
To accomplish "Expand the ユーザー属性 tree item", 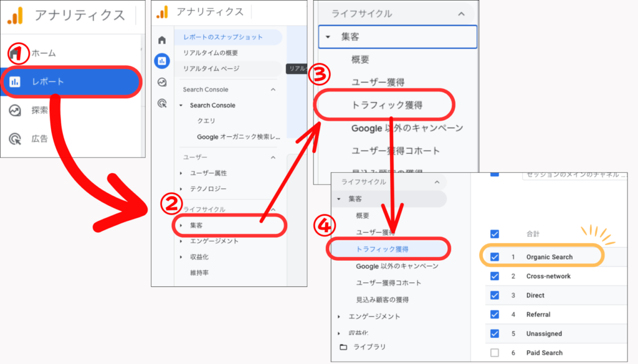I will (181, 173).
